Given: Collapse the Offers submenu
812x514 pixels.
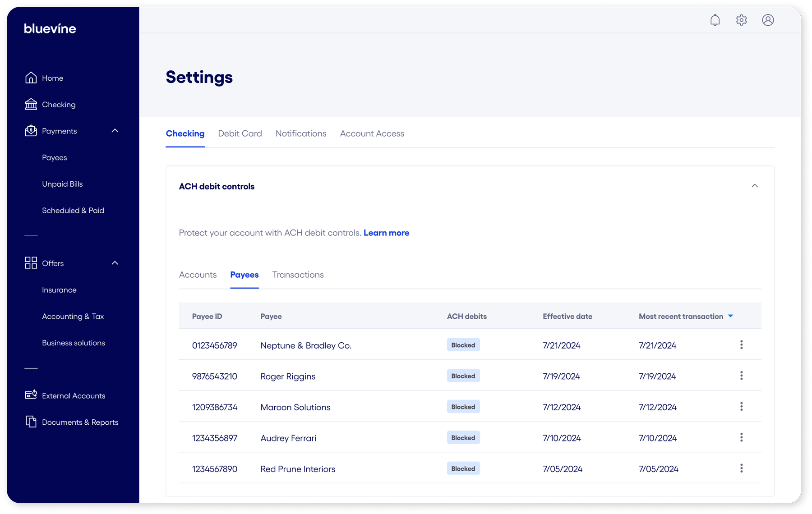Looking at the screenshot, I should click(115, 263).
